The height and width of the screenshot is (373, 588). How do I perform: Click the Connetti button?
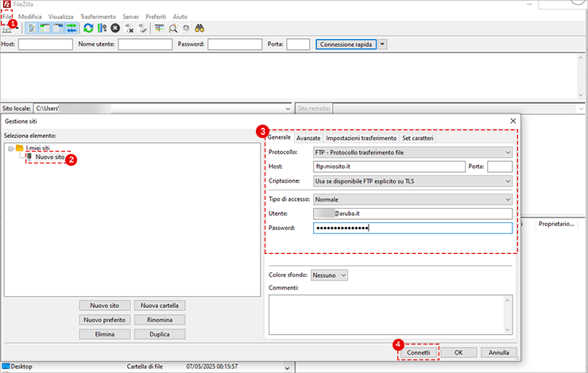pyautogui.click(x=418, y=352)
